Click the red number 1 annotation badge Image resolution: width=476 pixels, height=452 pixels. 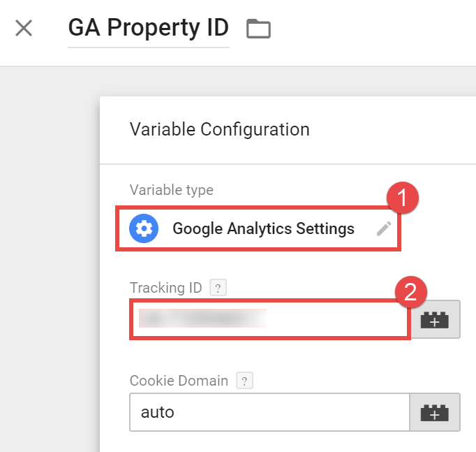tap(402, 198)
